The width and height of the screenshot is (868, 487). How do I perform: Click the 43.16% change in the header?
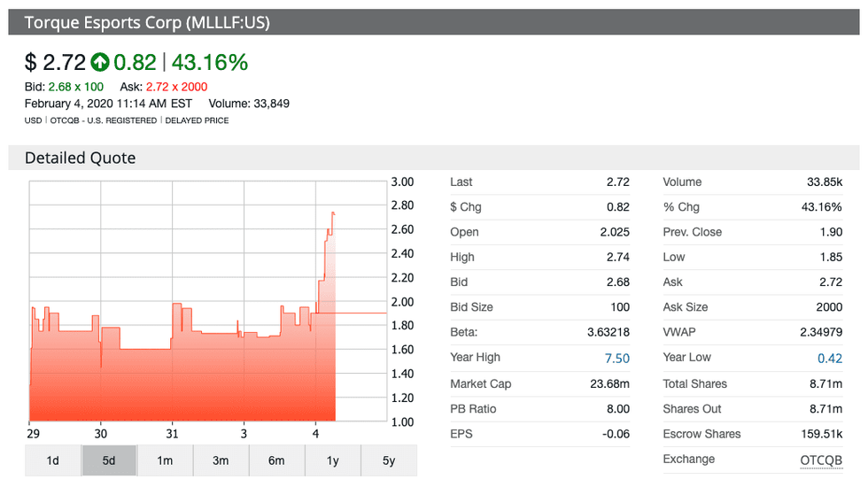click(209, 62)
